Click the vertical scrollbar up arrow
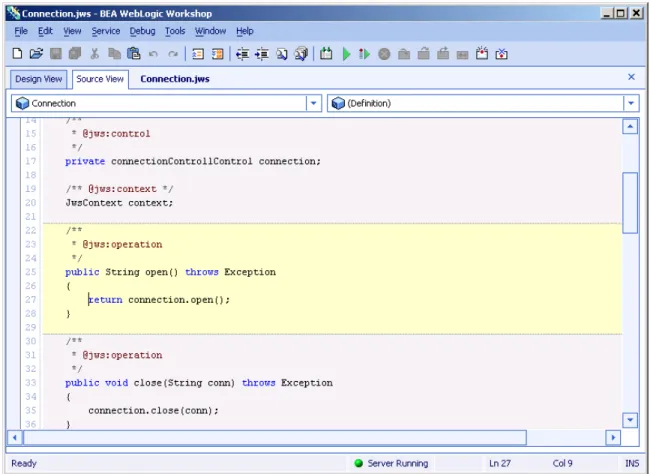 pos(630,126)
